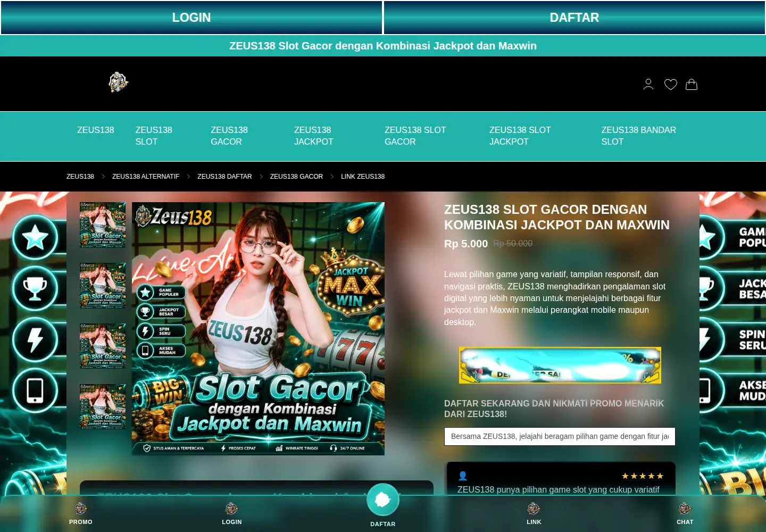Click the five-star rating in review

643,476
